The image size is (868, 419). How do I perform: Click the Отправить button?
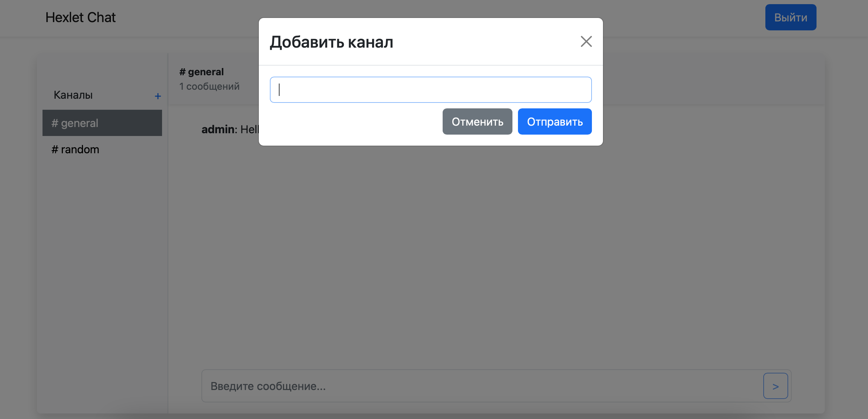(554, 121)
